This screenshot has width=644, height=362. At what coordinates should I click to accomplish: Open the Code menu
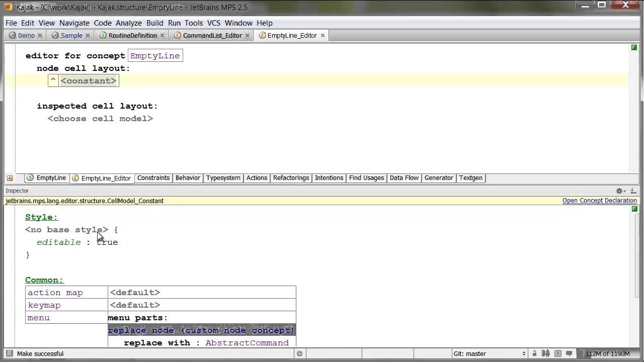(103, 23)
